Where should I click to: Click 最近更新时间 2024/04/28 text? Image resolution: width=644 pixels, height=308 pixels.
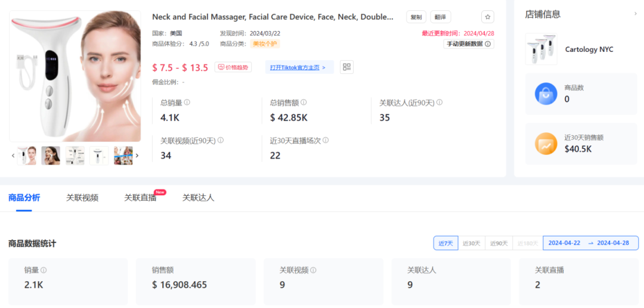(458, 33)
